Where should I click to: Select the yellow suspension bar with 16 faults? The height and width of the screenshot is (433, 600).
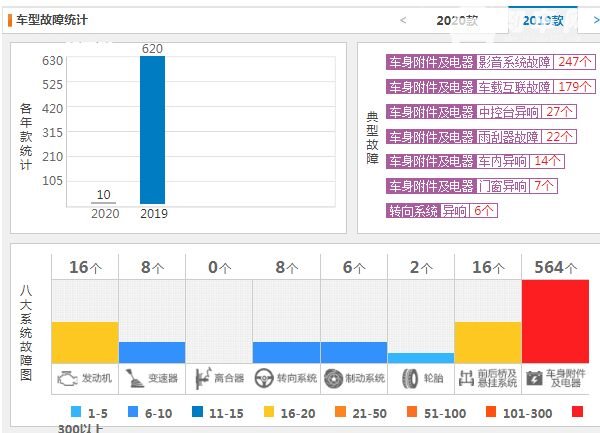tap(488, 342)
